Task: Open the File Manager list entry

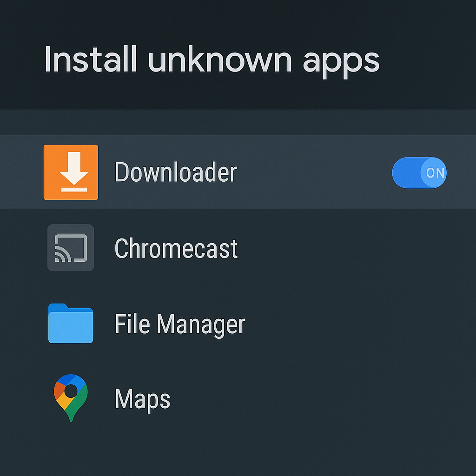Action: click(x=179, y=324)
